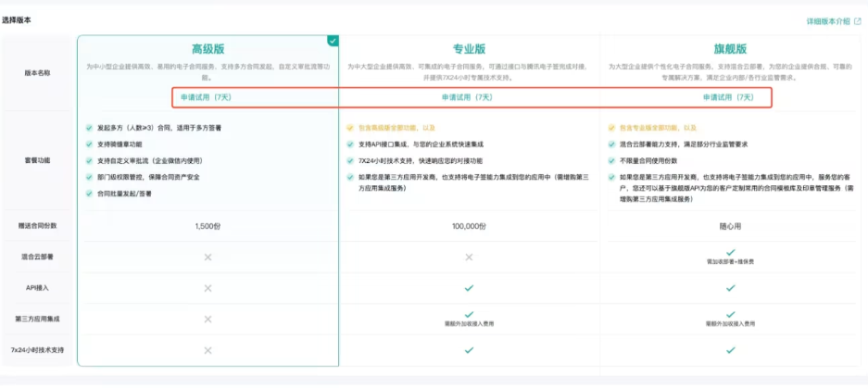Click the checkmark for 旗舰版 7x24小时技术支持
The image size is (868, 389).
(x=730, y=350)
